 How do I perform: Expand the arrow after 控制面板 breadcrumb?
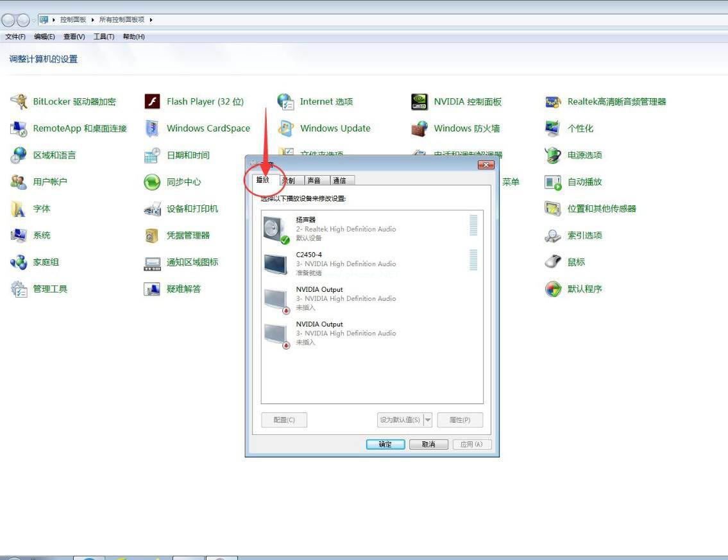pyautogui.click(x=93, y=19)
